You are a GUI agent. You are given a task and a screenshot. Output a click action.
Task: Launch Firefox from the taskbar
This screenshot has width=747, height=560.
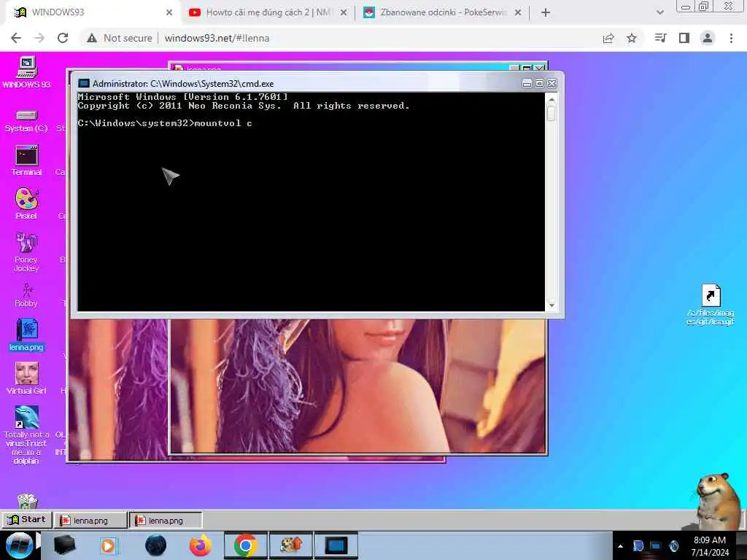pos(201,545)
